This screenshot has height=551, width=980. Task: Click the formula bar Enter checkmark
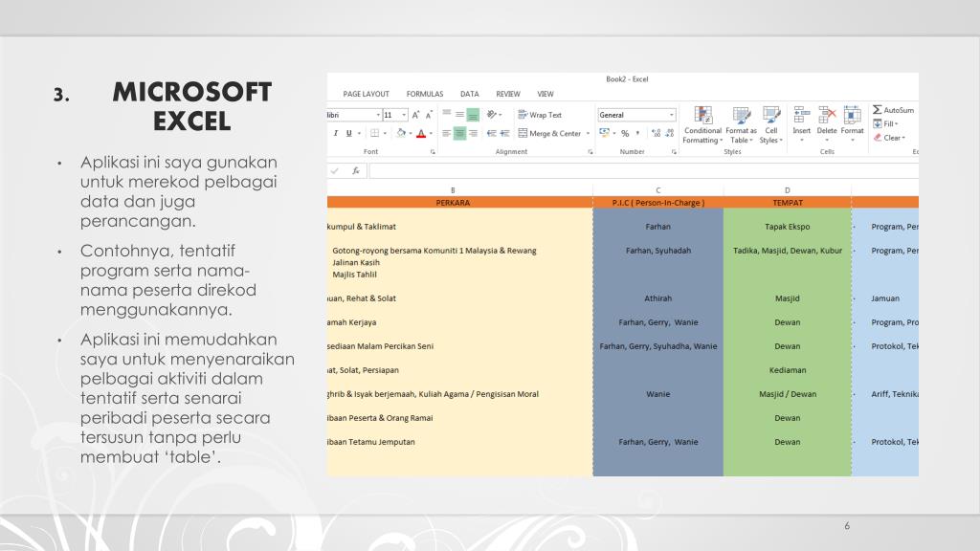point(335,170)
